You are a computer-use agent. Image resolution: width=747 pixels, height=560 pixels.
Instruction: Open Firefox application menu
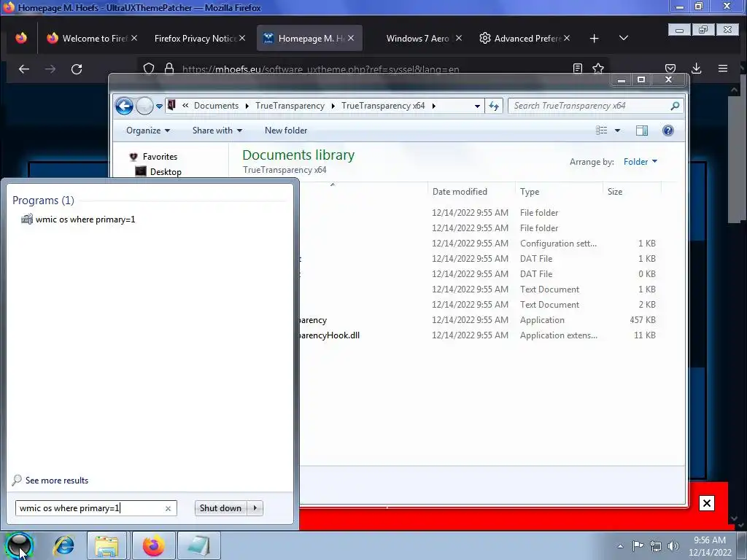(x=723, y=69)
